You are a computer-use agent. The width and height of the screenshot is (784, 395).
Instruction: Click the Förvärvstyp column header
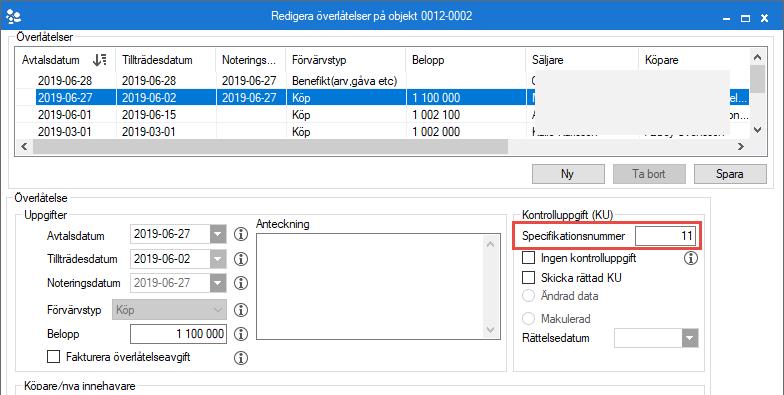click(x=346, y=60)
